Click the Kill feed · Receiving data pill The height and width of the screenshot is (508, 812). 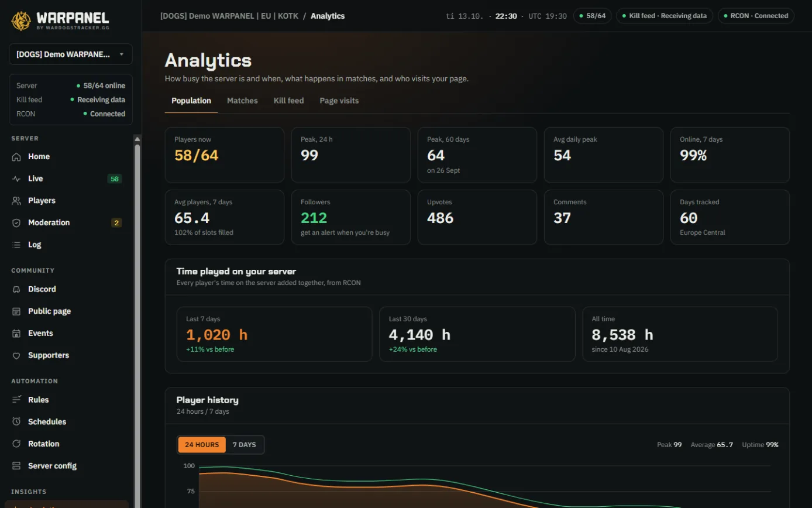point(665,16)
